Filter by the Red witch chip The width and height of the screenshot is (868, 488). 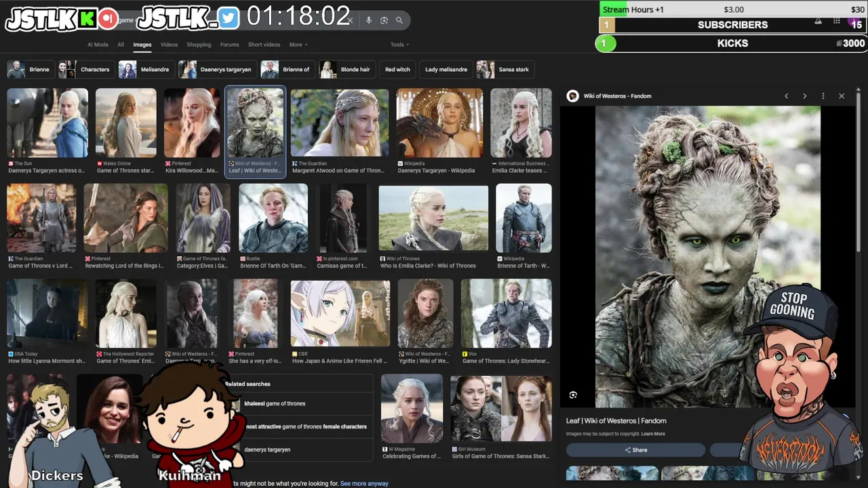pos(397,70)
